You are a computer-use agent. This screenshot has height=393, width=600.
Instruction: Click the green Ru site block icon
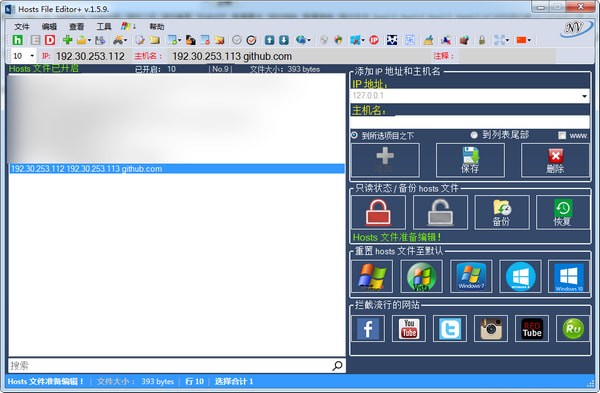[573, 328]
